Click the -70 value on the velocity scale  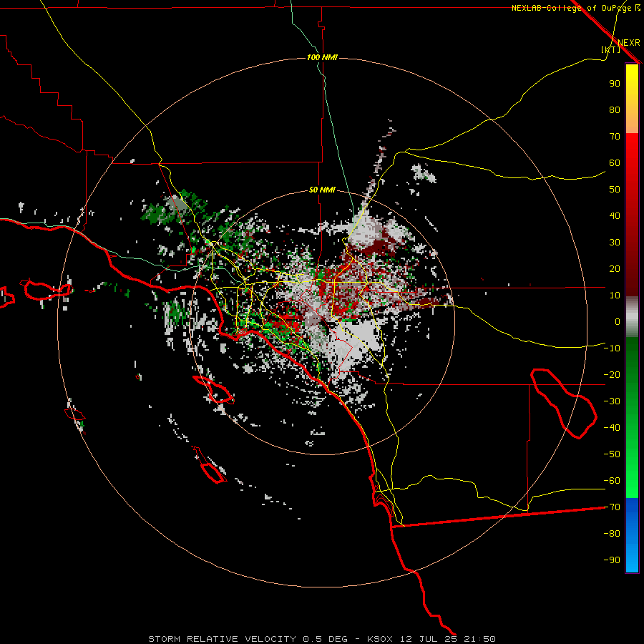pos(612,507)
